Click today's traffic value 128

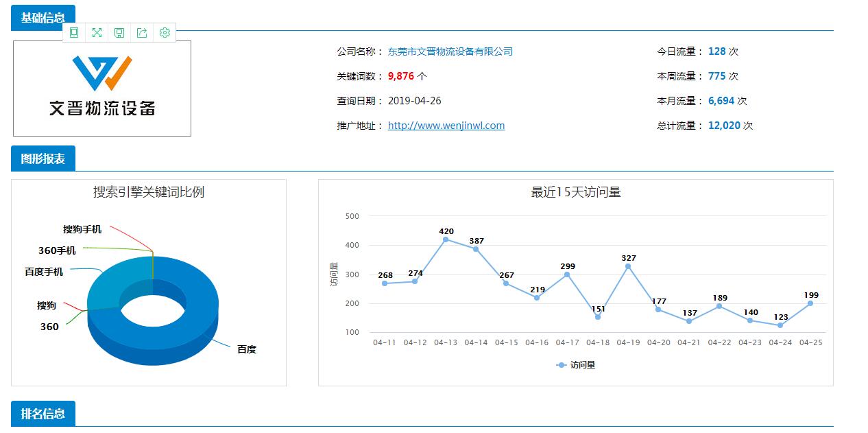717,51
